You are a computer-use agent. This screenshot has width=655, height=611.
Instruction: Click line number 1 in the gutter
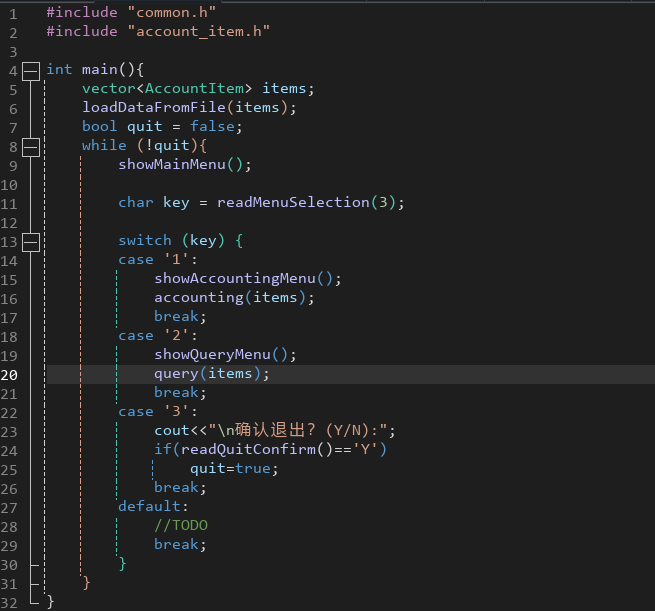tap(13, 14)
